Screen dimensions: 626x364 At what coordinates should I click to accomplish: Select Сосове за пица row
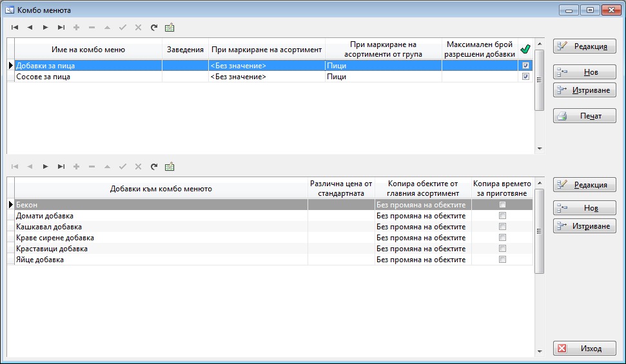88,77
